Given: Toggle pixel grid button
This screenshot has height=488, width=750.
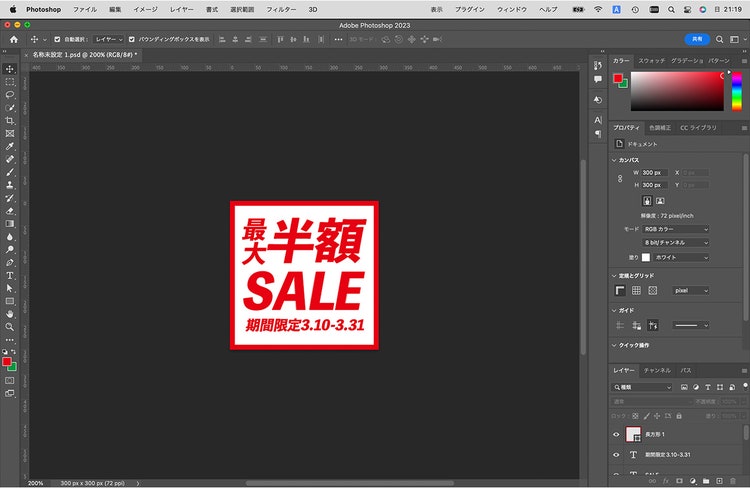Looking at the screenshot, I should (652, 290).
